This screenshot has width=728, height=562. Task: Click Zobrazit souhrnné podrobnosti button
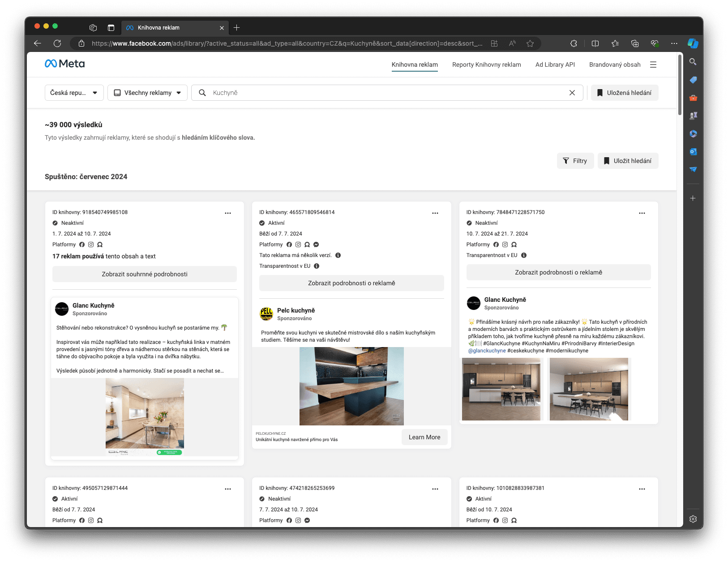click(x=145, y=274)
